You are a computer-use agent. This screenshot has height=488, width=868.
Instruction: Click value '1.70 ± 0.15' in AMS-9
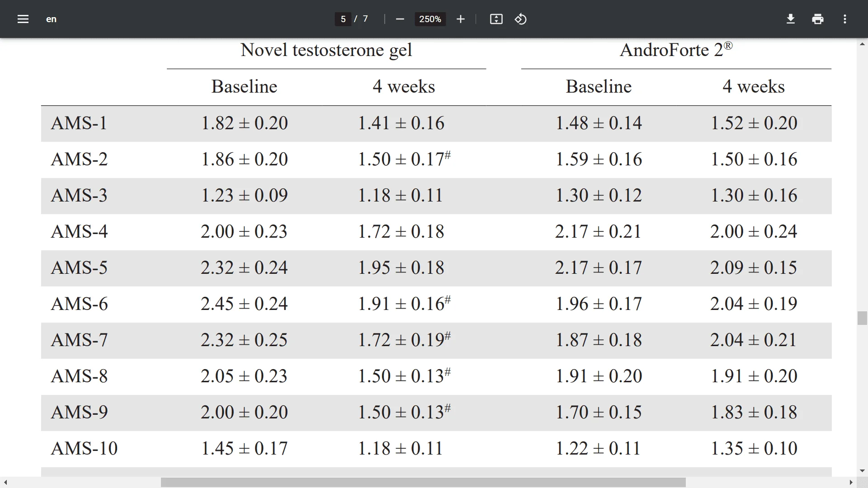[x=599, y=412]
